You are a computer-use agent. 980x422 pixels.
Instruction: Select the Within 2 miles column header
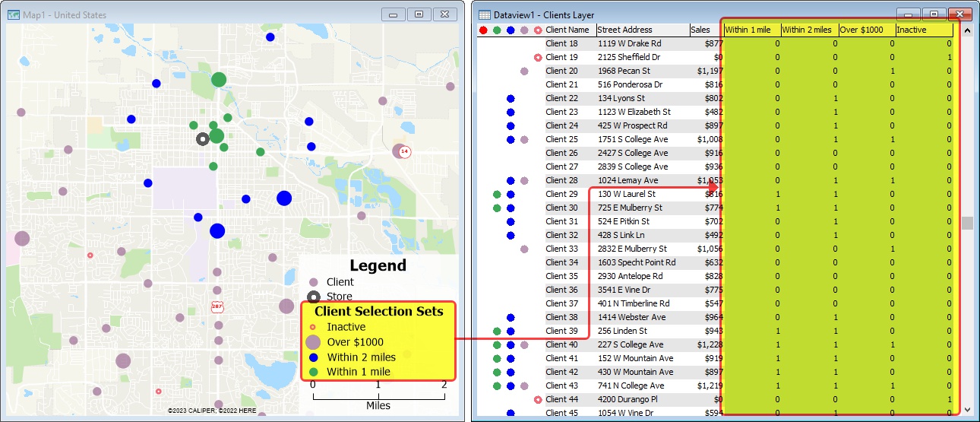[808, 30]
